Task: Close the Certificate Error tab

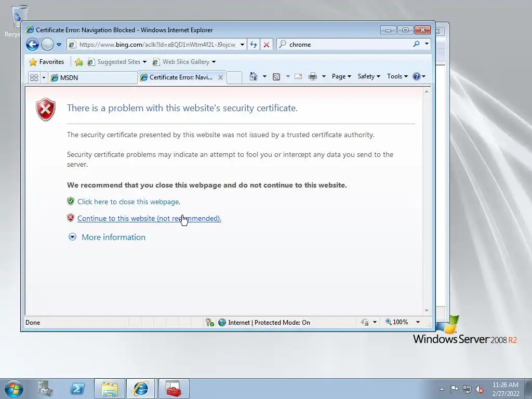Action: [220, 77]
